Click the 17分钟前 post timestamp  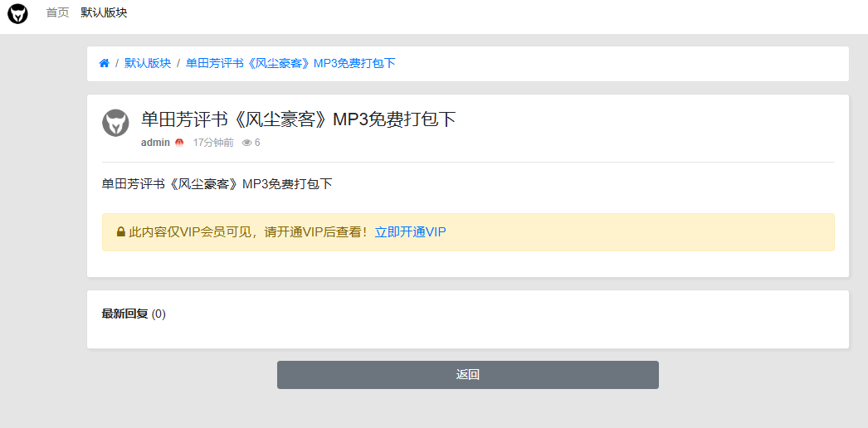coord(213,143)
